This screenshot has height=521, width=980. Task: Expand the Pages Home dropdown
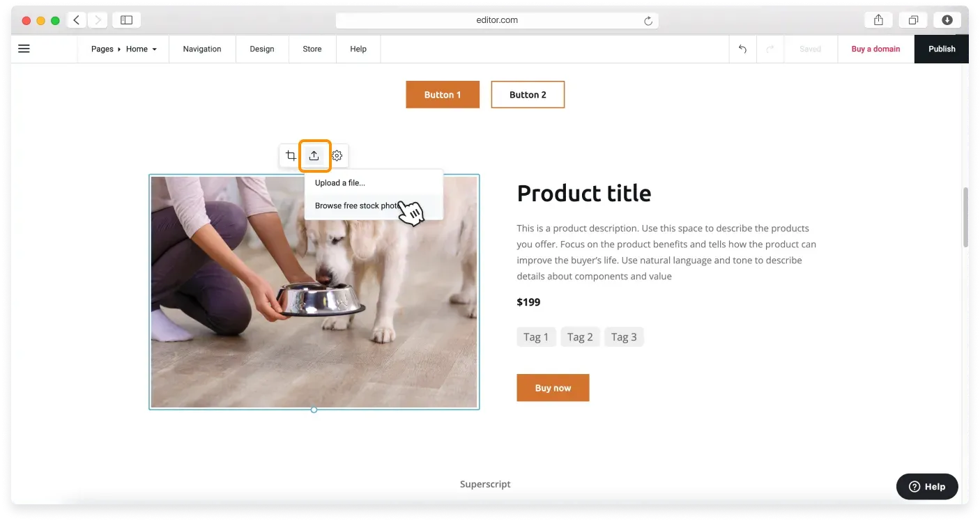[x=124, y=49]
